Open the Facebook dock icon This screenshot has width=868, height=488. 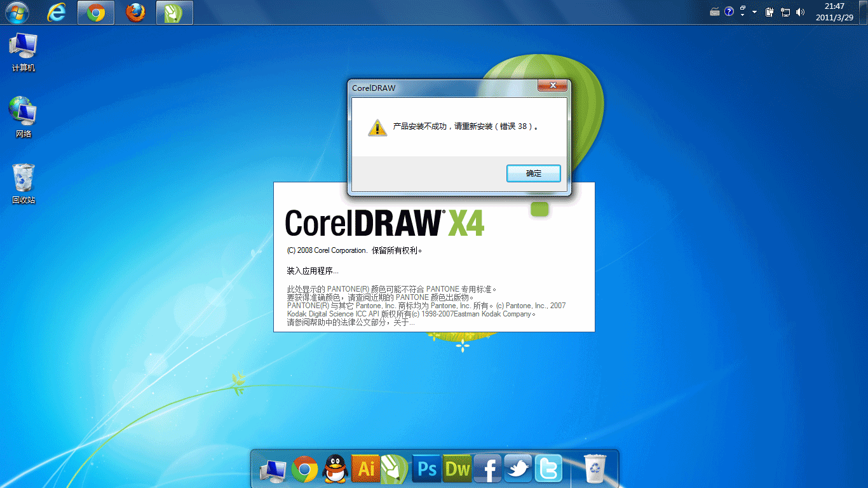(x=488, y=469)
